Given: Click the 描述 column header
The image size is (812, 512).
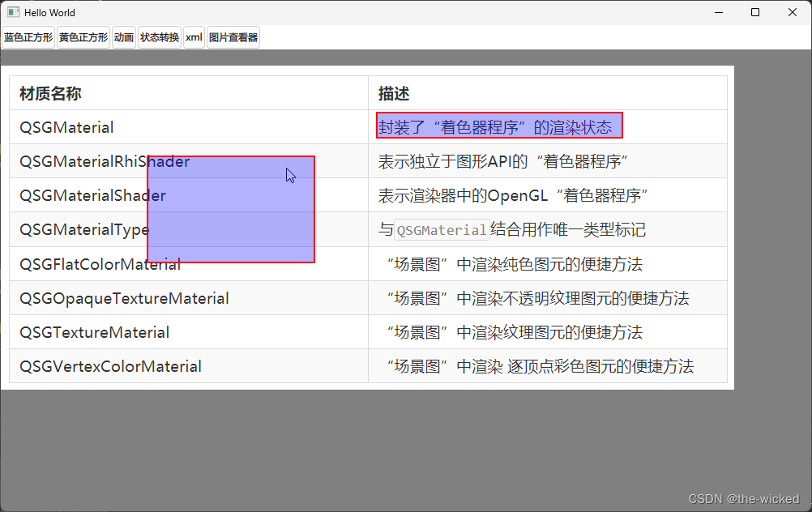Looking at the screenshot, I should pyautogui.click(x=391, y=92).
